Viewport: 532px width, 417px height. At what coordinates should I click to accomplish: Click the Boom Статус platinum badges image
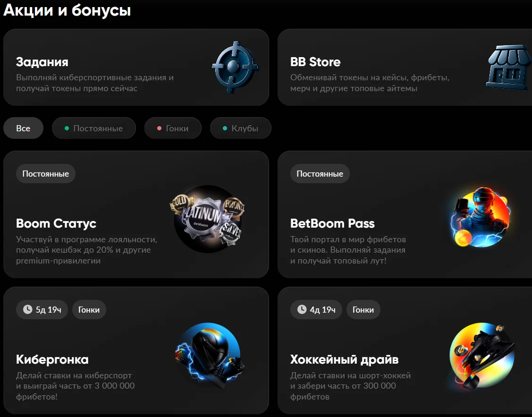pyautogui.click(x=208, y=217)
